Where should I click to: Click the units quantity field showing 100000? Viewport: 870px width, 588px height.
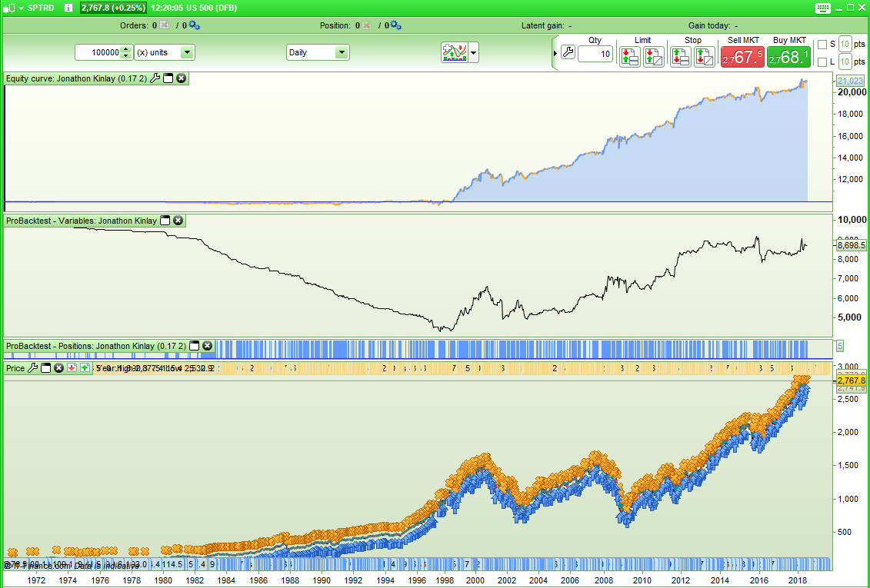tap(98, 52)
